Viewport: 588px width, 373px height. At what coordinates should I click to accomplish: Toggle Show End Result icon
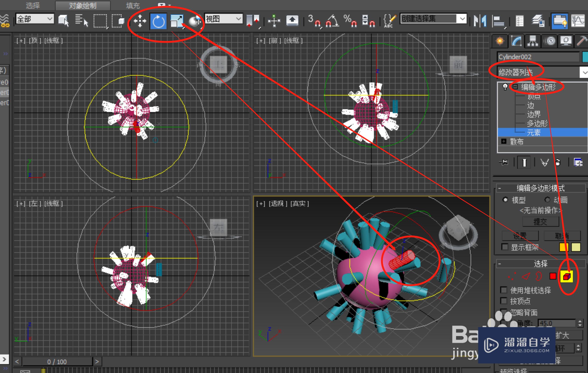point(524,162)
